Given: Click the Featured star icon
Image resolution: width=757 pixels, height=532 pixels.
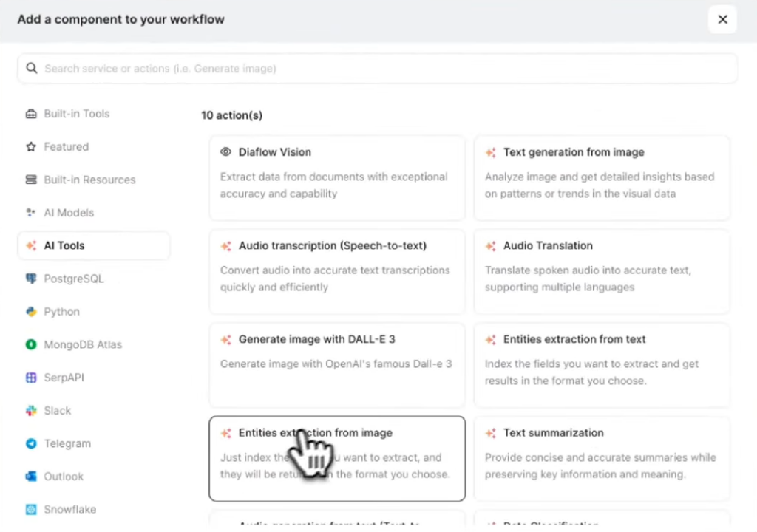Looking at the screenshot, I should [31, 147].
